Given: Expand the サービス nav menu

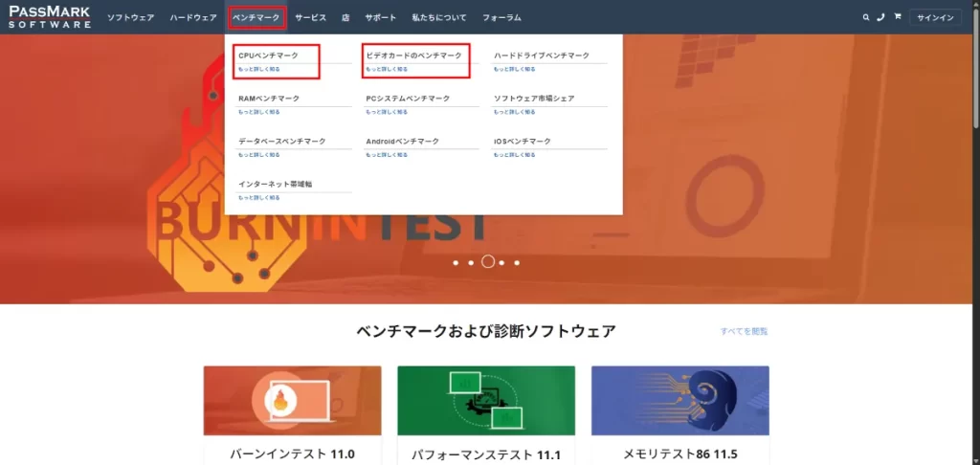Looking at the screenshot, I should pyautogui.click(x=310, y=17).
